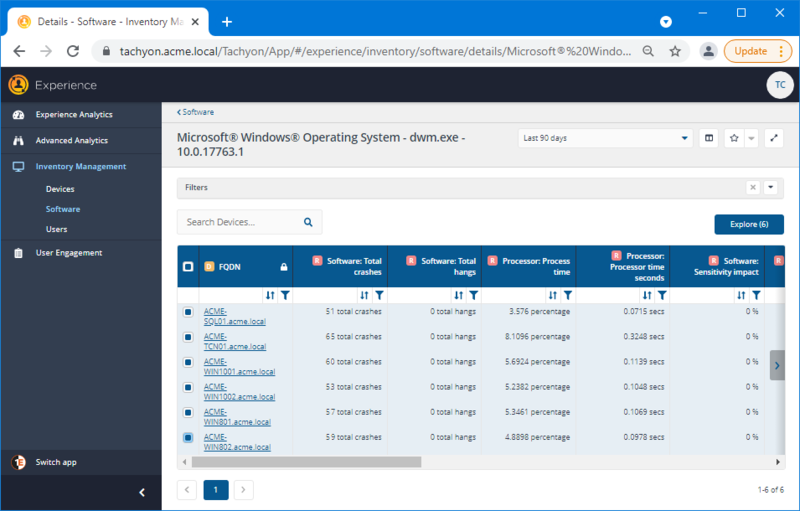
Task: Click the search magnifier in Search Devices
Action: (308, 222)
